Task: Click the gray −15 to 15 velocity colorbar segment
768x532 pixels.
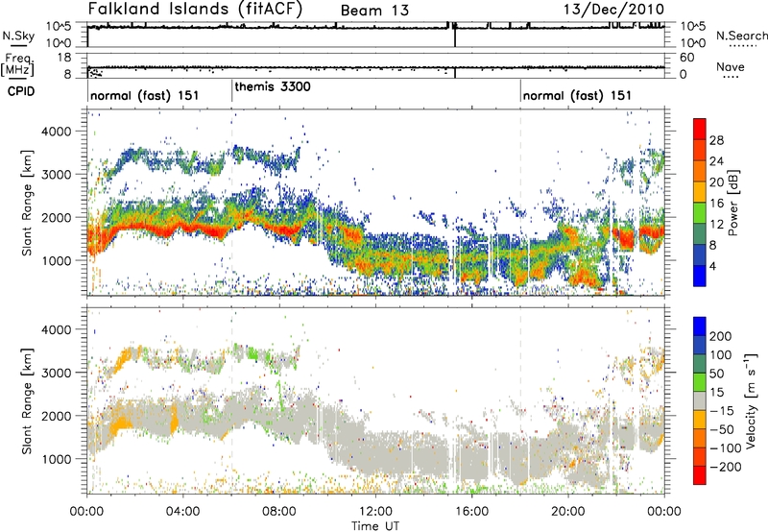Action: tap(700, 400)
